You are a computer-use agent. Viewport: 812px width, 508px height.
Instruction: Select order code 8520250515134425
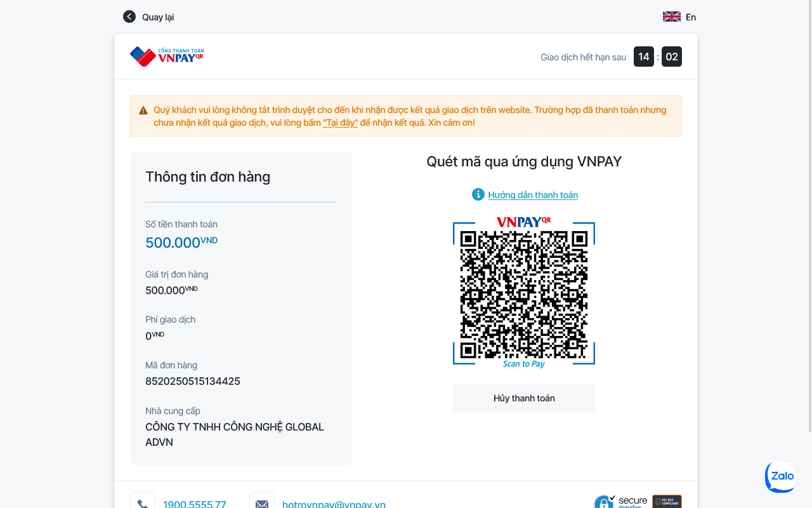coord(193,382)
